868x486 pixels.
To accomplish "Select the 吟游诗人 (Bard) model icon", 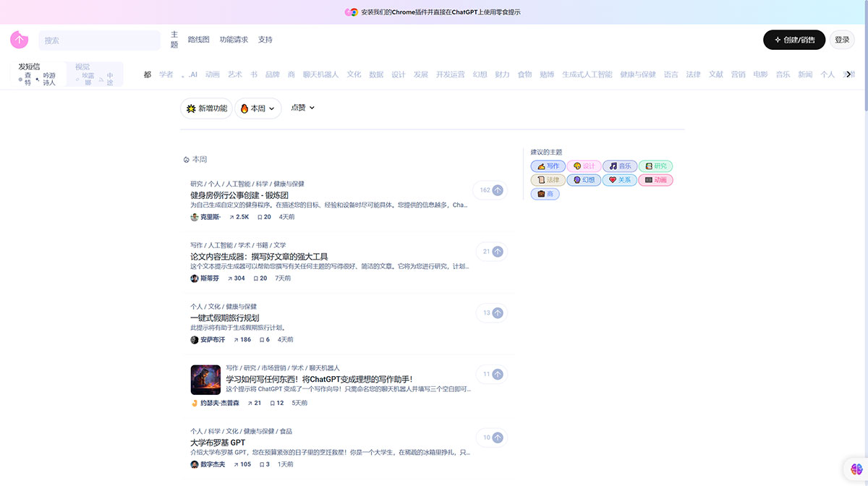I will (x=46, y=78).
